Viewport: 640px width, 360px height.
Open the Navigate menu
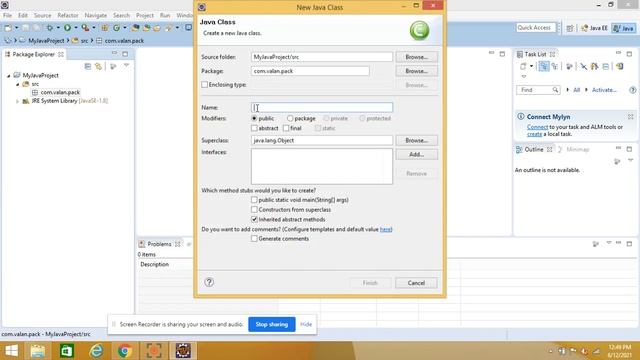coord(96,16)
